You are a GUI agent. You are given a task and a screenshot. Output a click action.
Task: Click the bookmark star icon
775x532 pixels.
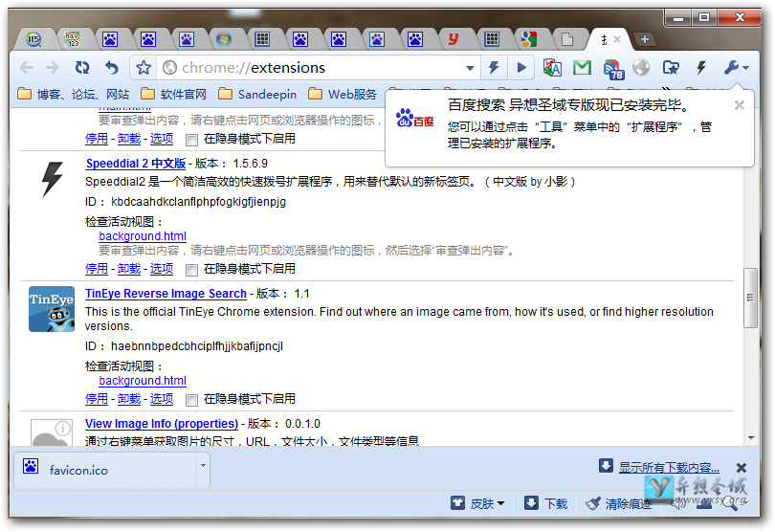[x=144, y=68]
